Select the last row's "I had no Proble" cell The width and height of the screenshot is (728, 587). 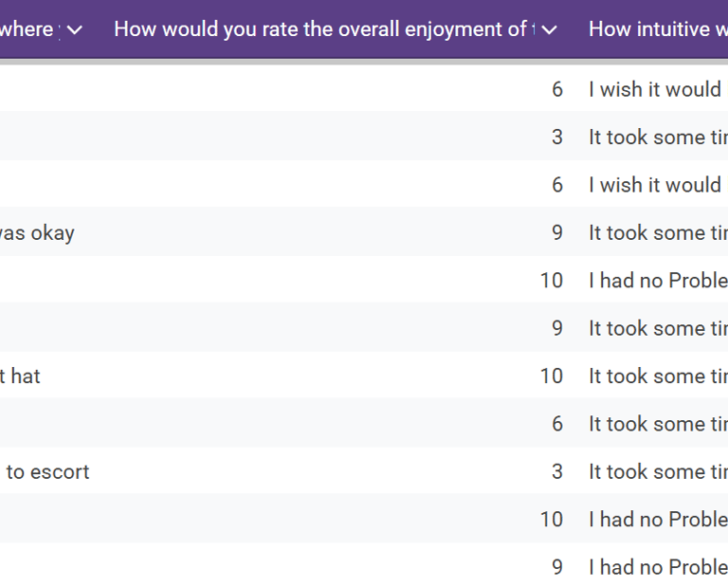click(x=658, y=567)
